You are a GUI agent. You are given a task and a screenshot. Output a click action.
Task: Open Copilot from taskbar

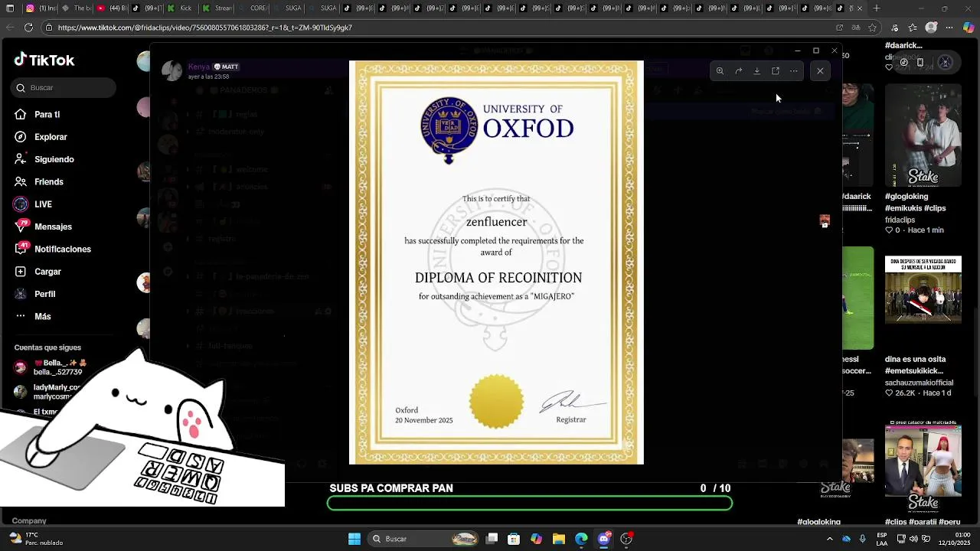tap(536, 539)
